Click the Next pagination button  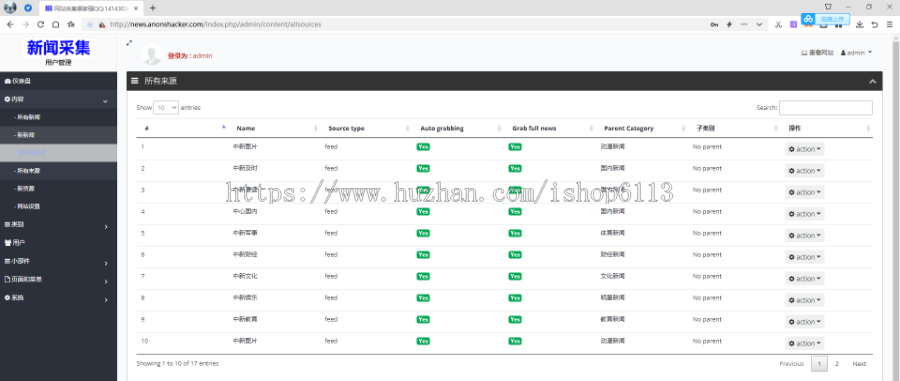[859, 364]
